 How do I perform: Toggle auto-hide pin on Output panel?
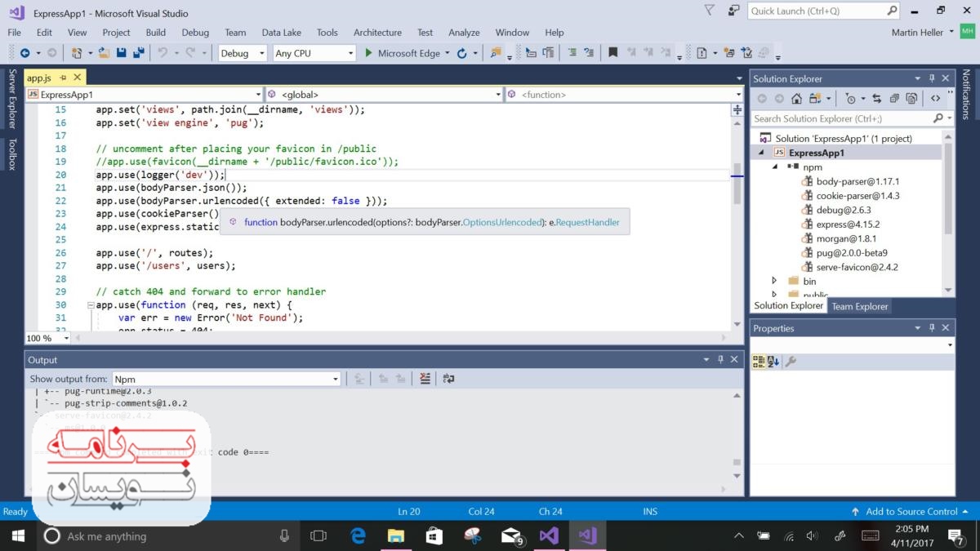pyautogui.click(x=720, y=360)
